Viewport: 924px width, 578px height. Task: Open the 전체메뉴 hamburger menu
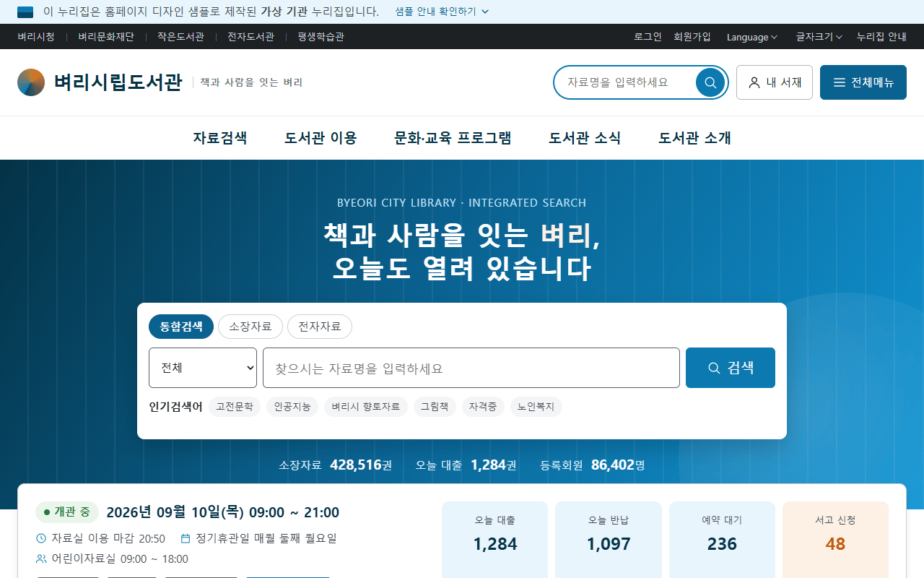pos(863,82)
